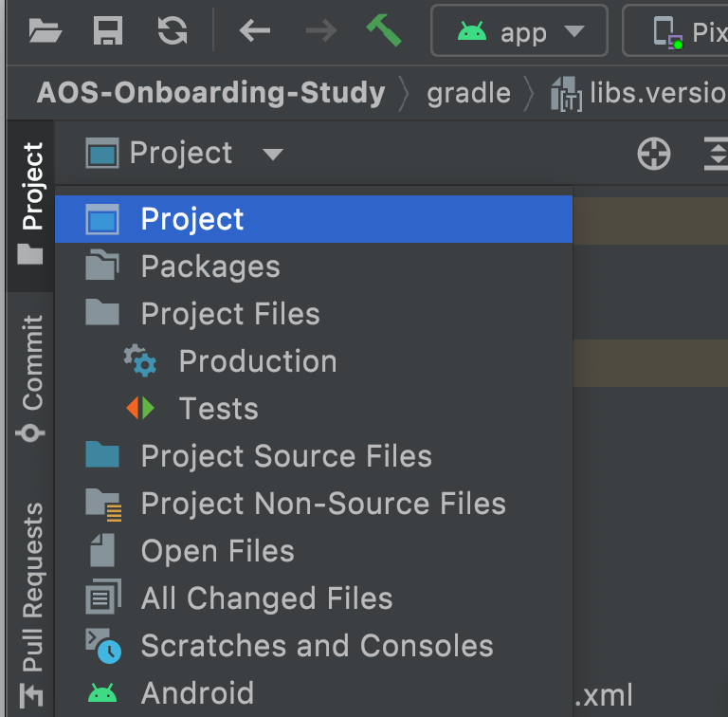Click the Save All floppy icon

click(108, 31)
